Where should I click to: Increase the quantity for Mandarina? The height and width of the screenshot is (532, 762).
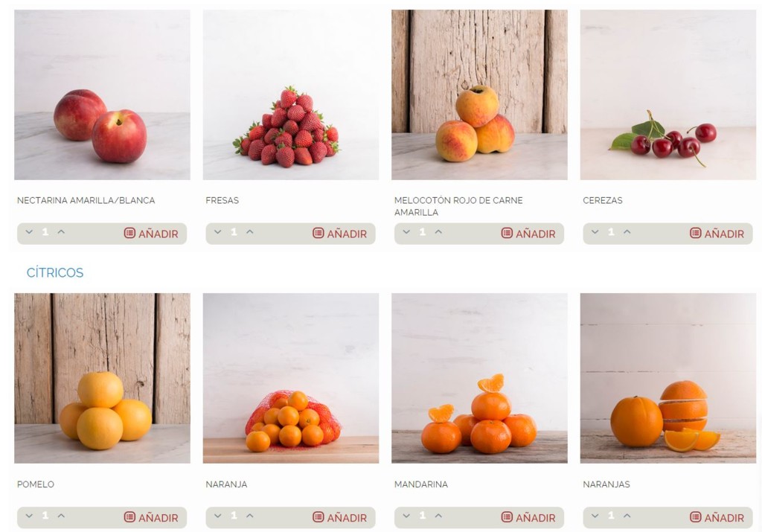438,516
